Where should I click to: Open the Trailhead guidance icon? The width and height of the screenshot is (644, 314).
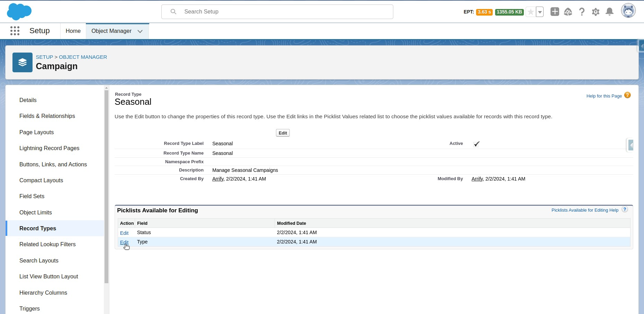tap(568, 12)
